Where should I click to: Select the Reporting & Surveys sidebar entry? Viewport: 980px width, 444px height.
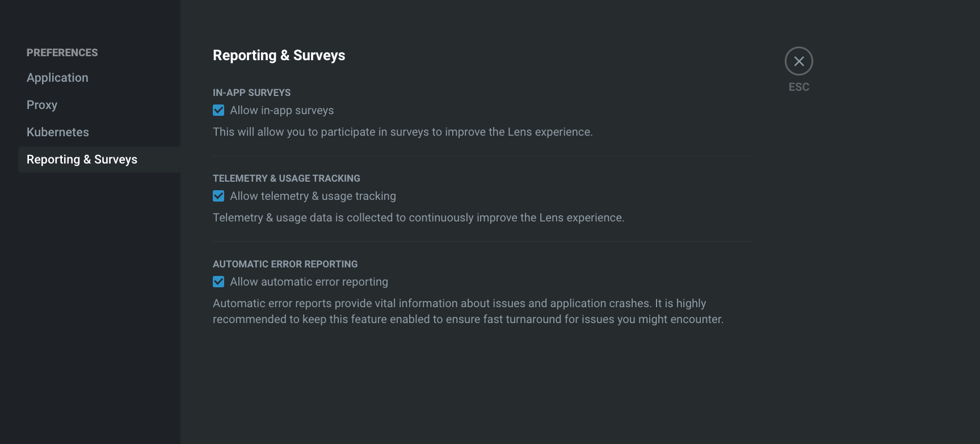click(82, 160)
